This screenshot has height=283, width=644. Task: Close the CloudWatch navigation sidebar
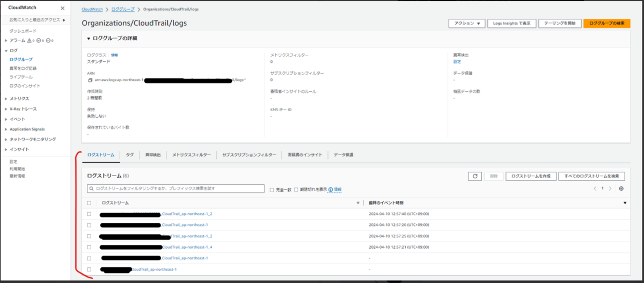tap(62, 9)
